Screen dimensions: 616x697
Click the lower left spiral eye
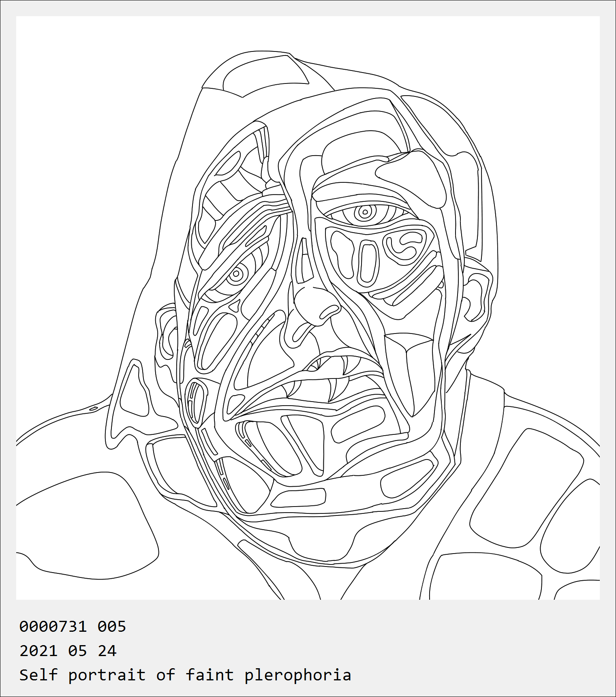pyautogui.click(x=235, y=274)
